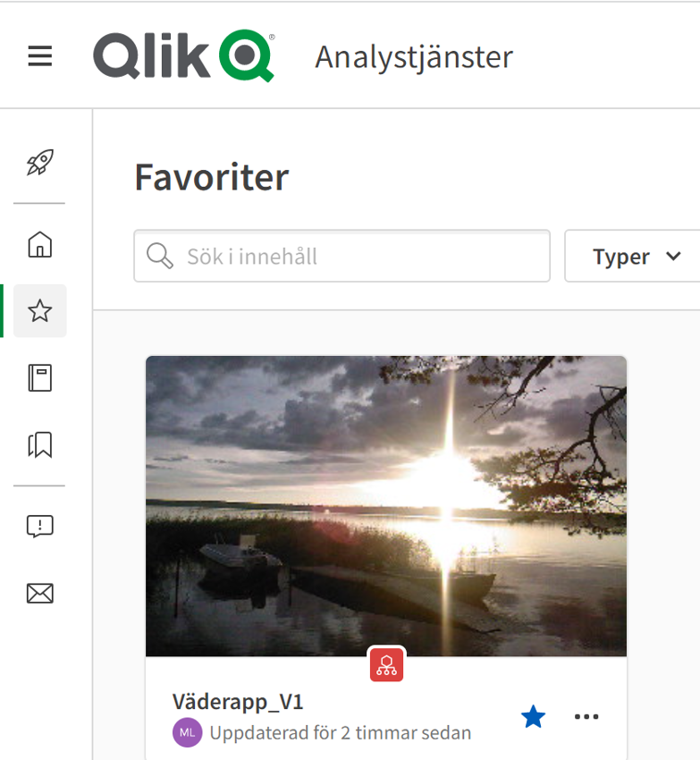The image size is (700, 760).
Task: Click the magnifying glass search icon
Action: click(160, 256)
